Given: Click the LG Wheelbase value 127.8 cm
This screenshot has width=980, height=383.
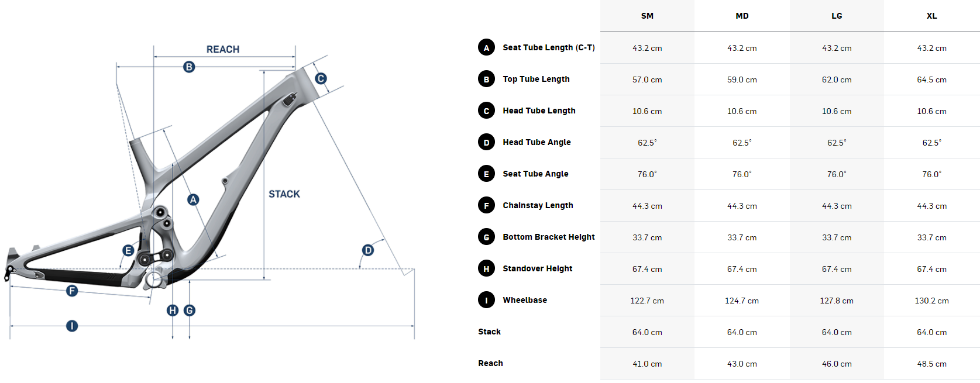Looking at the screenshot, I should [x=837, y=301].
